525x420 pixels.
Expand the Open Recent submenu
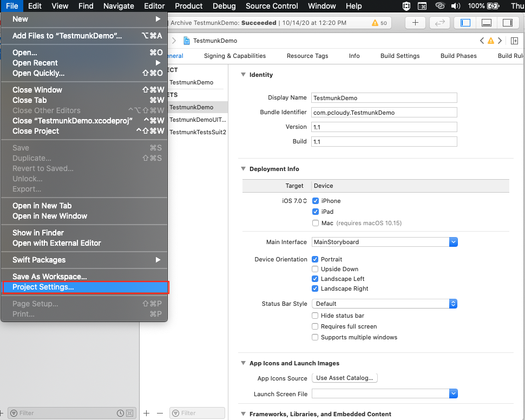click(157, 63)
